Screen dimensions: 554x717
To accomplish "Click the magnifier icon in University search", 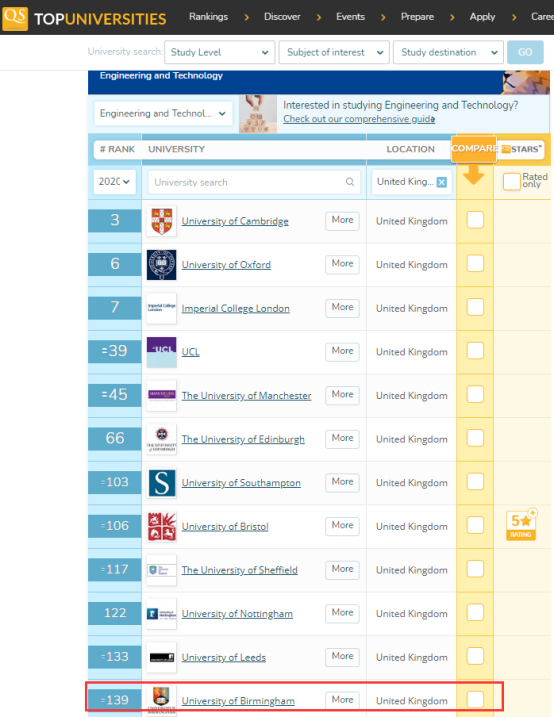I will (x=350, y=182).
